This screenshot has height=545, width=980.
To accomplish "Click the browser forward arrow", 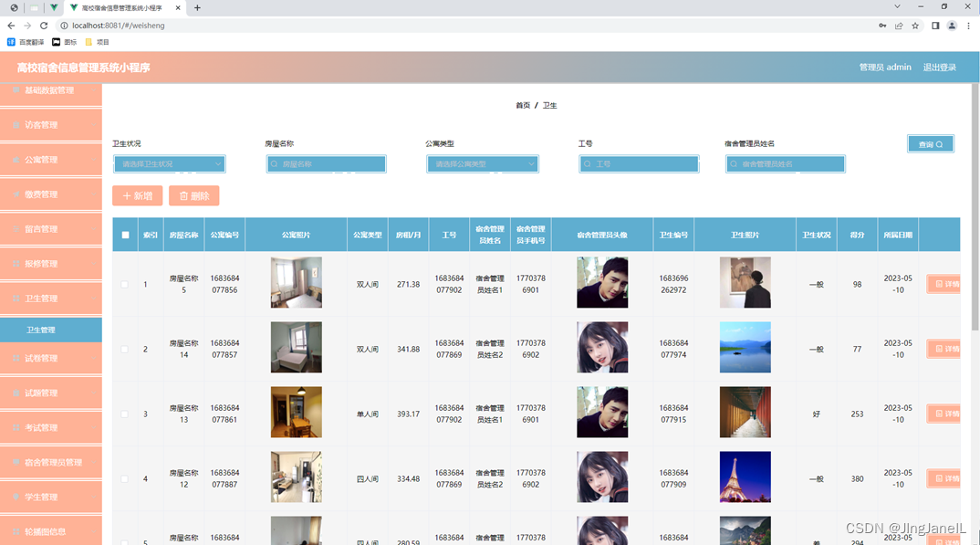I will tap(27, 26).
